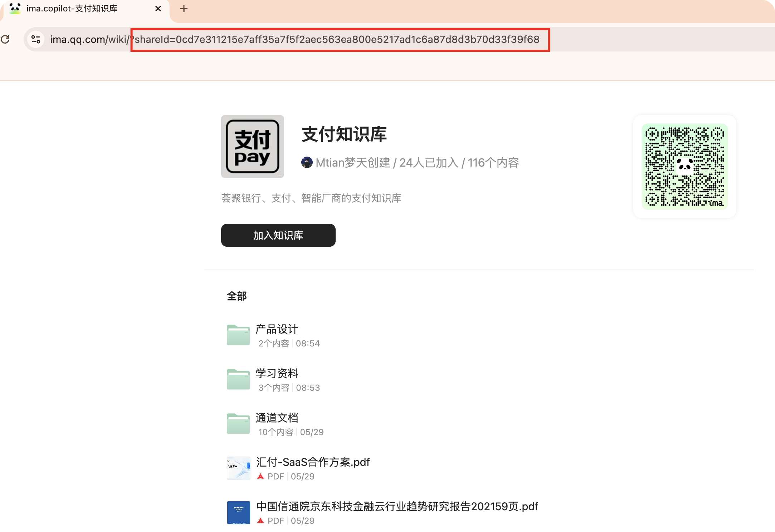The width and height of the screenshot is (775, 532).
Task: Click the 支付 pay knowledge base logo
Action: point(253,147)
